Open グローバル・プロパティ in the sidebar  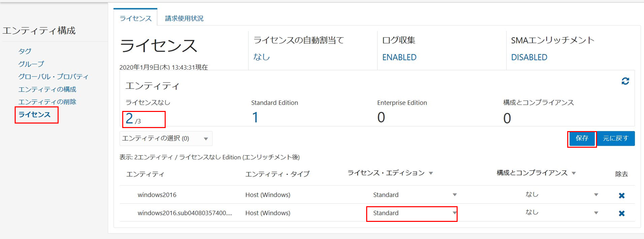pyautogui.click(x=54, y=77)
